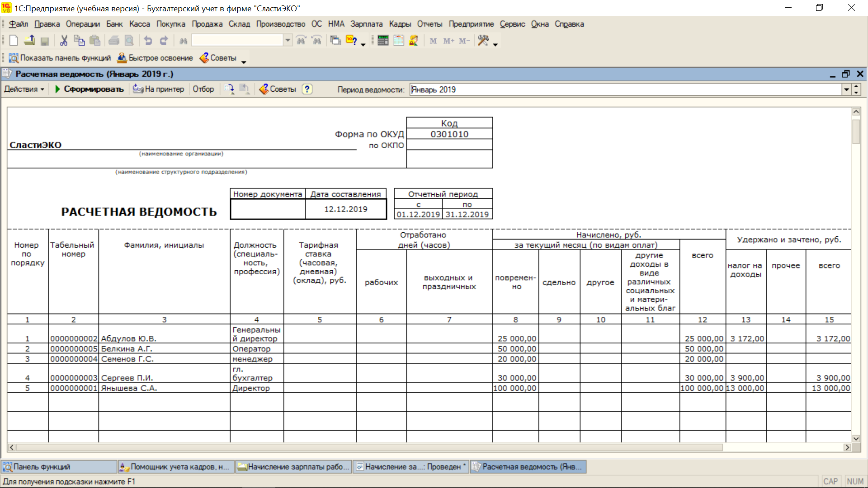Click the 1C help icon with question mark
This screenshot has height=488, width=868.
coord(351,41)
